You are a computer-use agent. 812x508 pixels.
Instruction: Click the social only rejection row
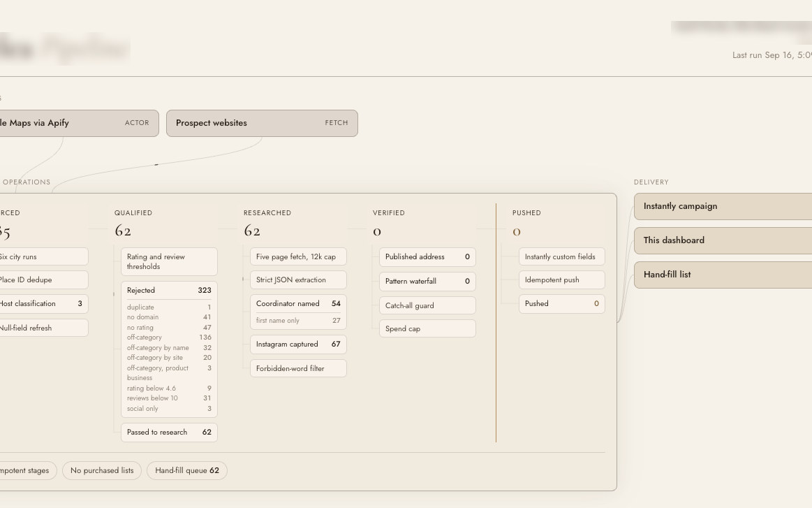170,409
